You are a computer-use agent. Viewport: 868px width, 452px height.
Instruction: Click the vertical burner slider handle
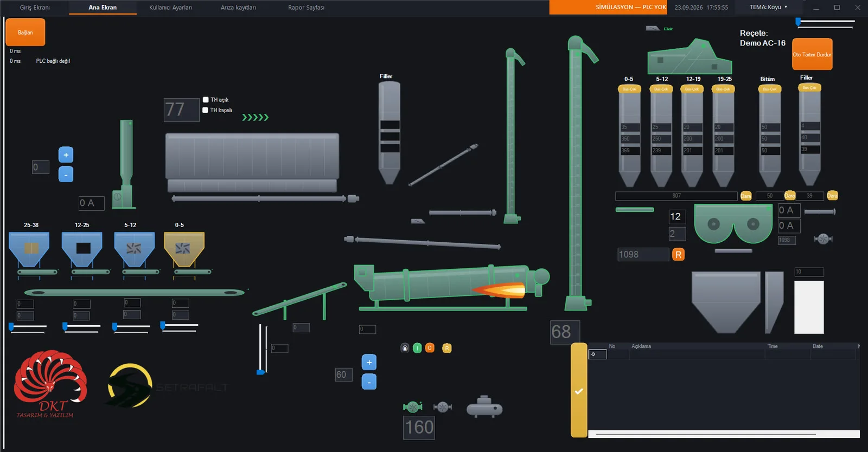click(x=260, y=372)
